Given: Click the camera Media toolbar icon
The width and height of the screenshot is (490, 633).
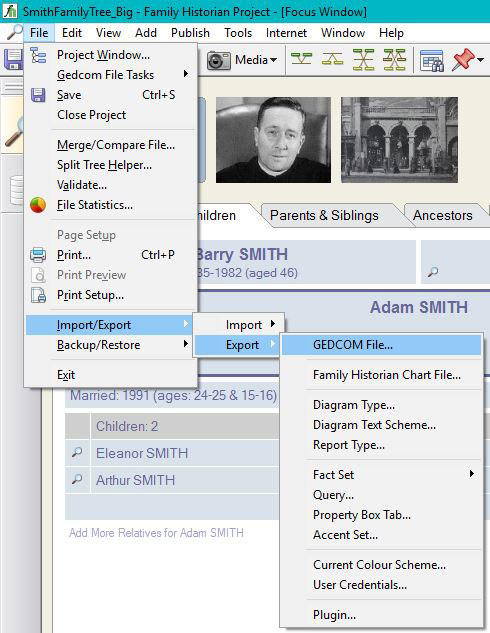Looking at the screenshot, I should click(218, 60).
